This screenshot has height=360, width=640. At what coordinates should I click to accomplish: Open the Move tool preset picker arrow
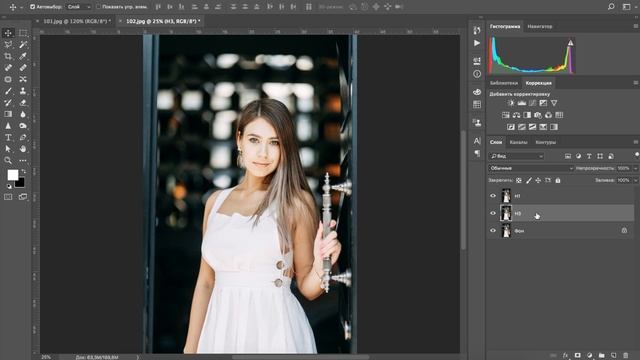point(21,7)
